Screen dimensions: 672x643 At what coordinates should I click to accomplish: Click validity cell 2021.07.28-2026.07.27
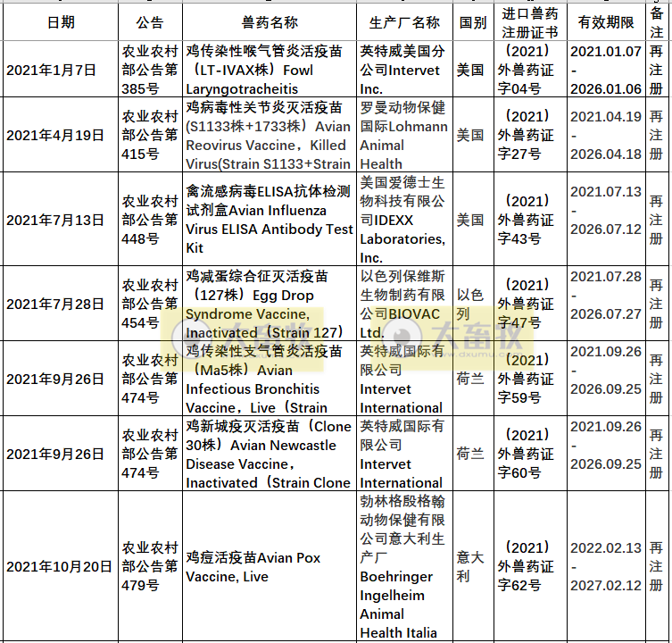click(x=606, y=304)
